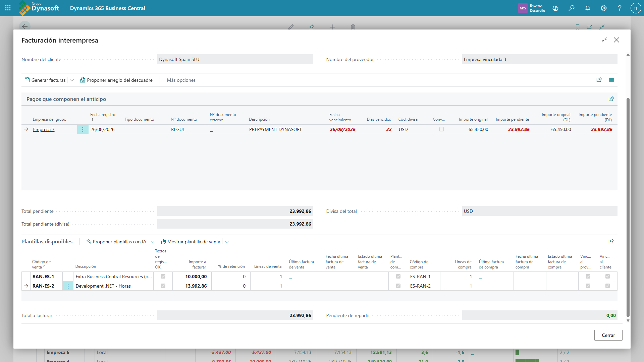Screen dimensions: 644x362
Task: Click the PREPAYMENT DYNASOFT description cell
Action: pyautogui.click(x=275, y=129)
